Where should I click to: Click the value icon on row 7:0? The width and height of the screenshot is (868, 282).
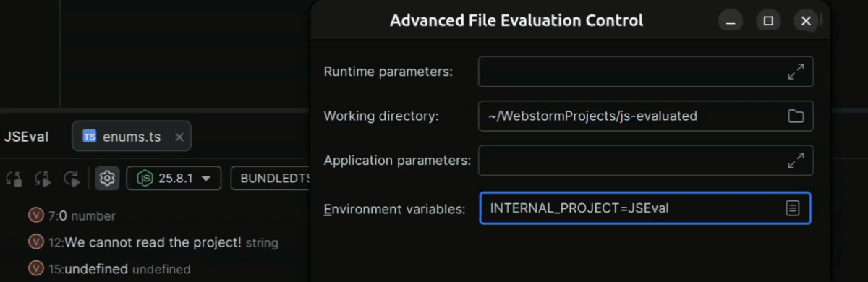point(35,215)
